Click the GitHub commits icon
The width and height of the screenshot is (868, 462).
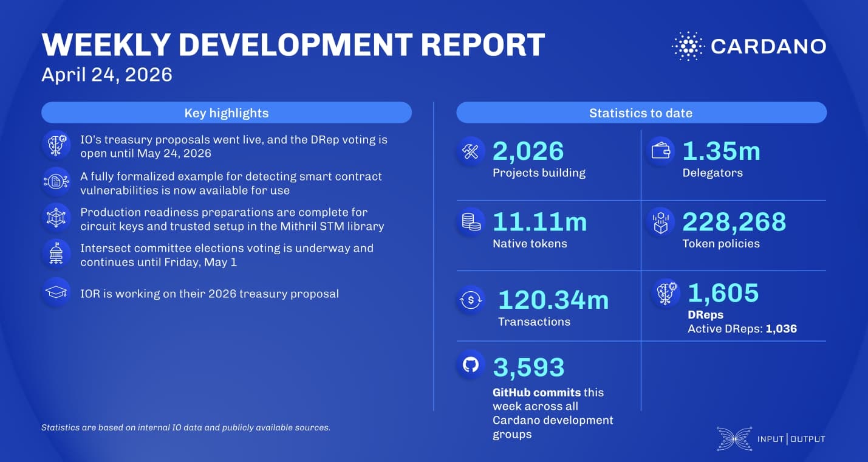pyautogui.click(x=470, y=365)
